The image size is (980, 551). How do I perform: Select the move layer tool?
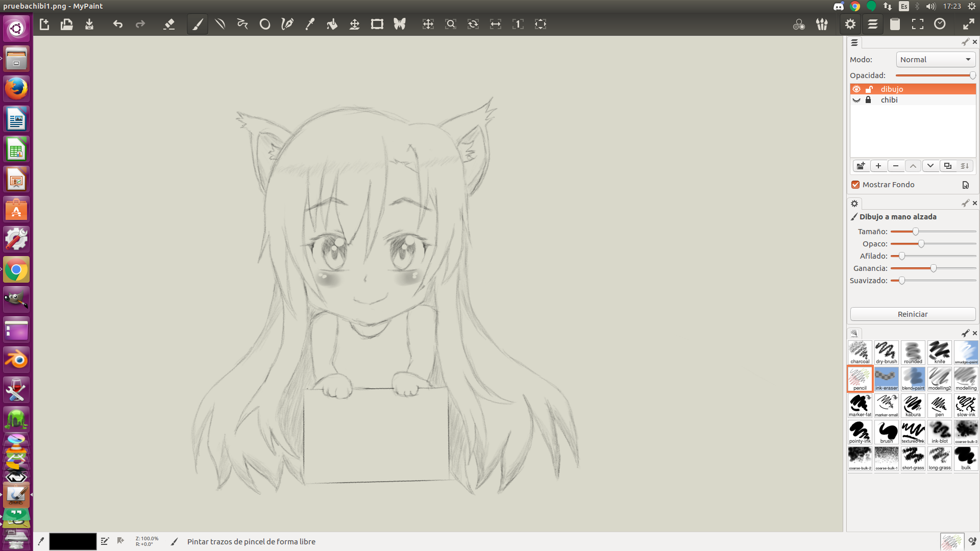tap(355, 24)
